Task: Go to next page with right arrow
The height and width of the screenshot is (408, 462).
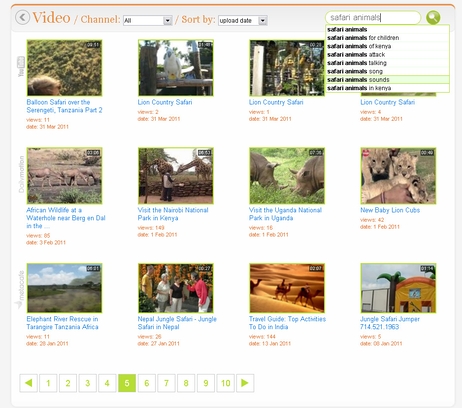Action: [245, 383]
